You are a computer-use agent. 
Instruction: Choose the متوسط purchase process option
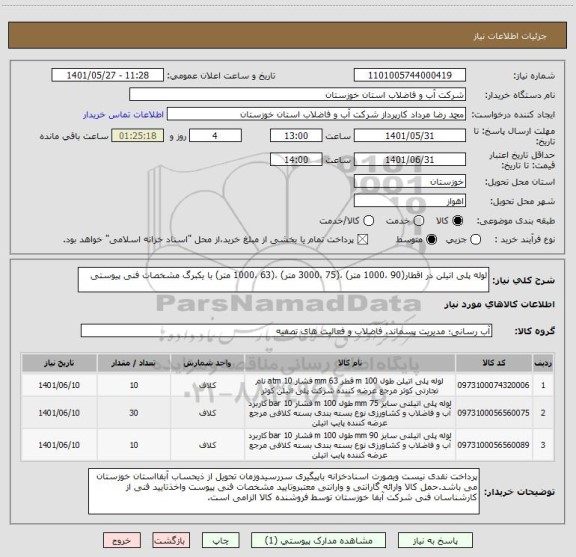431,240
